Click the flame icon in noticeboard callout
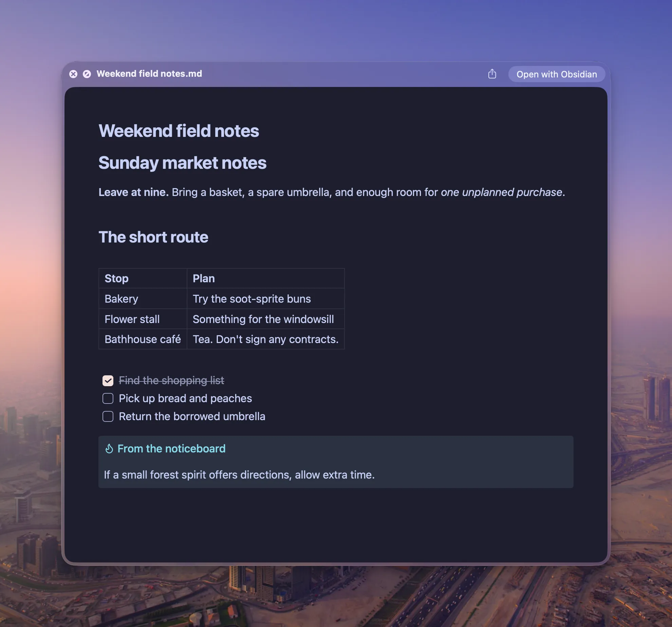 pyautogui.click(x=109, y=449)
